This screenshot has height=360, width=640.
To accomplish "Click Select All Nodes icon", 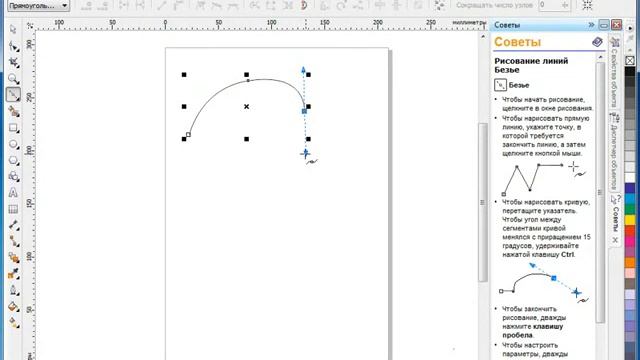I will pos(439,5).
